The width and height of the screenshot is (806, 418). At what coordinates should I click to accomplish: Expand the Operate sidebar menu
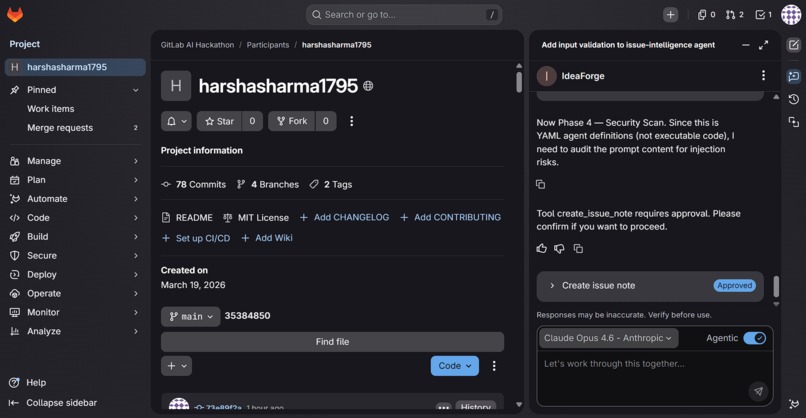click(75, 294)
